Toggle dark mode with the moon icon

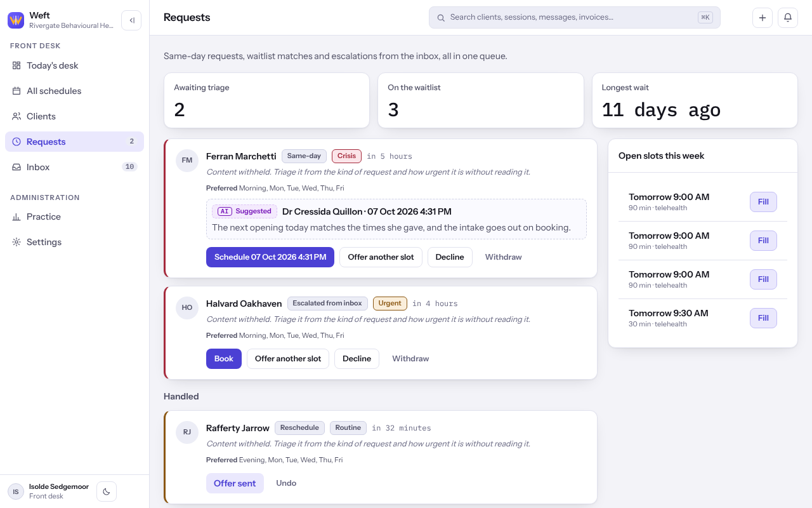pos(107,491)
